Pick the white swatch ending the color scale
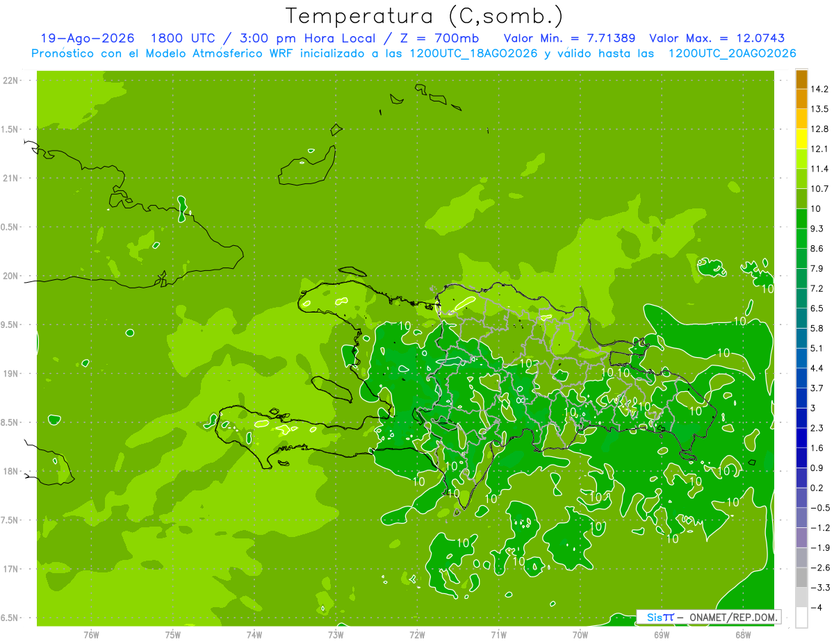Image resolution: width=834 pixels, height=644 pixels. click(x=801, y=617)
